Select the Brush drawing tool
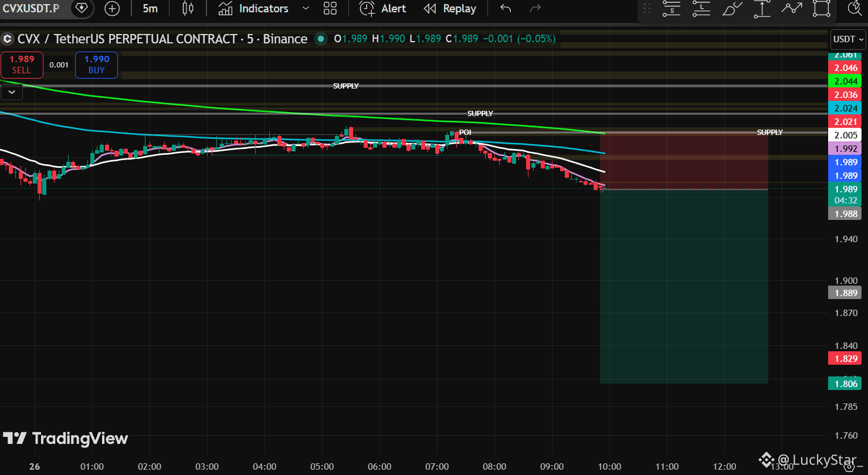The height and width of the screenshot is (475, 868). tap(732, 8)
